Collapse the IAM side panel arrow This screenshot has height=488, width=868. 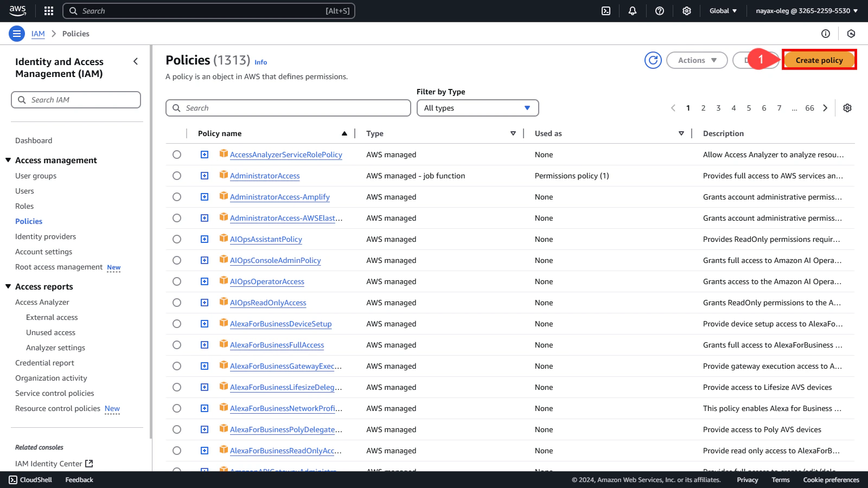tap(136, 62)
